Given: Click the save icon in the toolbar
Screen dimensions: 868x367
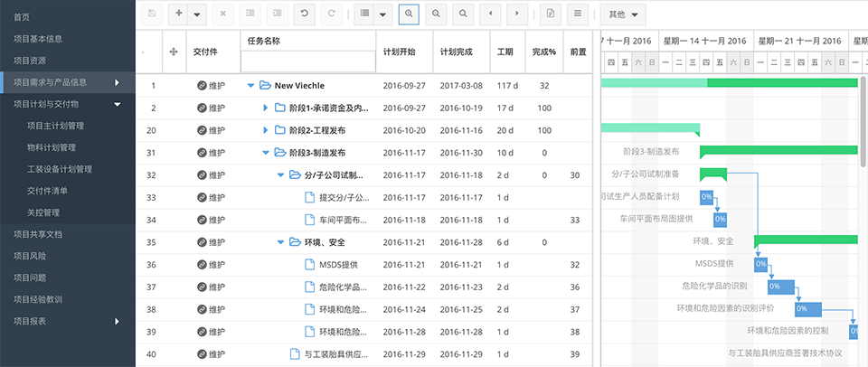Looking at the screenshot, I should [152, 14].
